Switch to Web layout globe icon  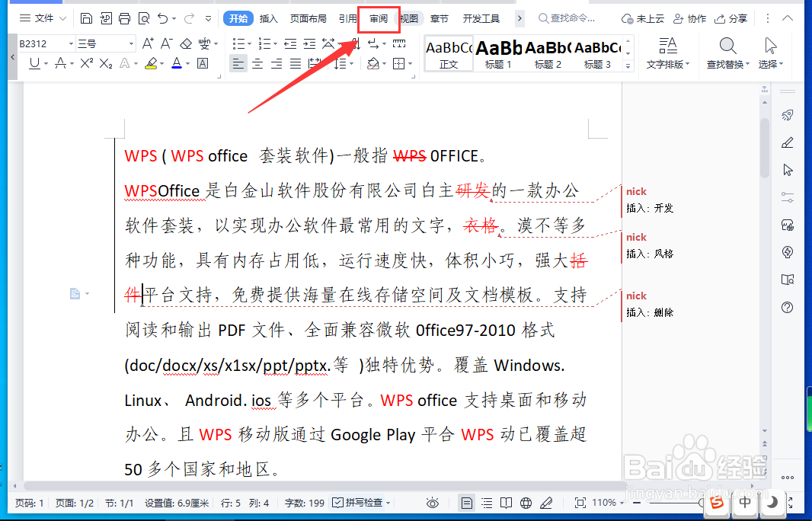point(526,503)
